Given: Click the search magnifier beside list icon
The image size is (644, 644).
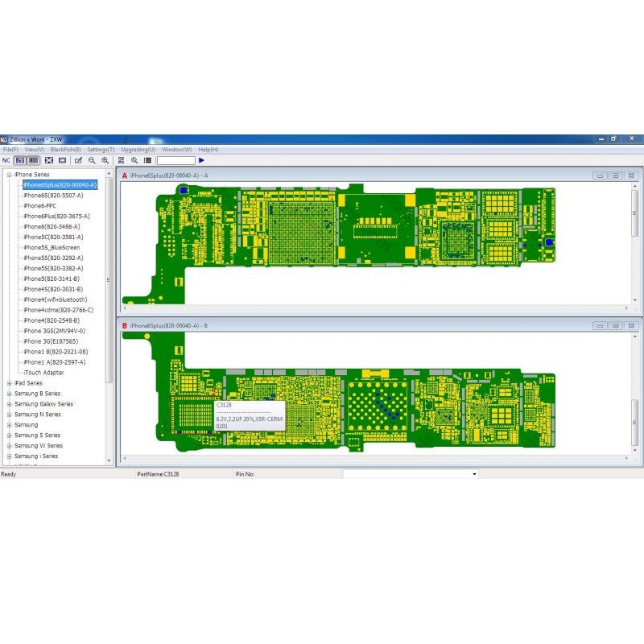Looking at the screenshot, I should [134, 160].
